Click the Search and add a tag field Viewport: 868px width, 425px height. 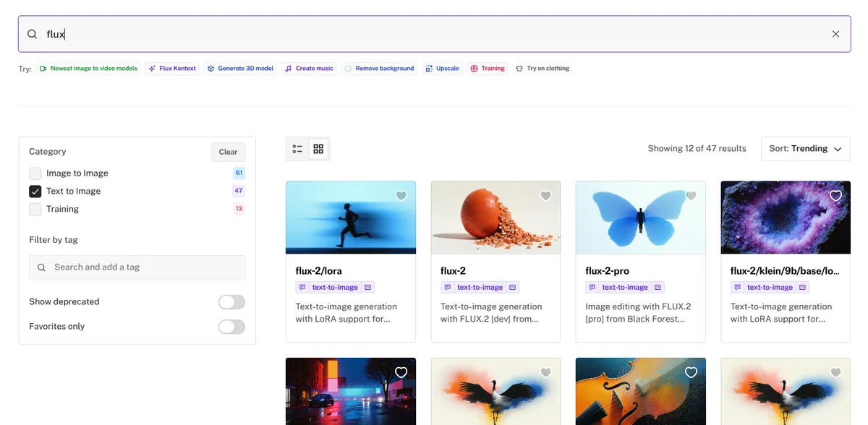tap(137, 267)
